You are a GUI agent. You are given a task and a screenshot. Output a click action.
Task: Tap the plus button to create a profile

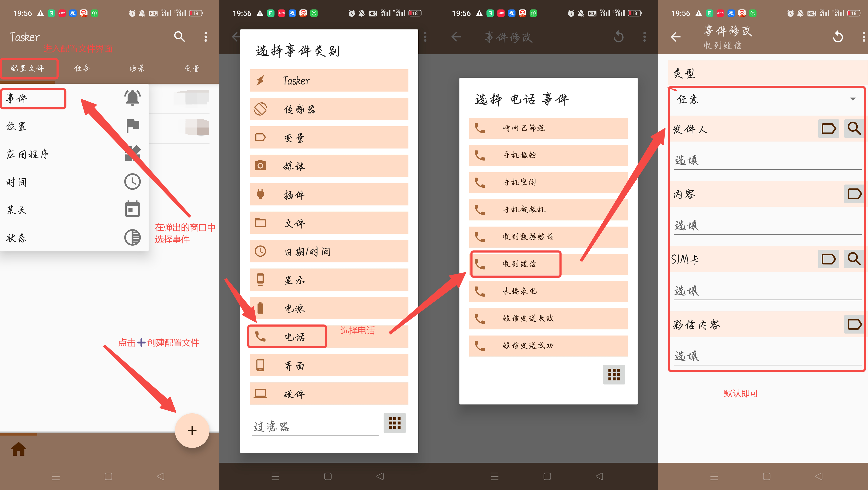[192, 430]
